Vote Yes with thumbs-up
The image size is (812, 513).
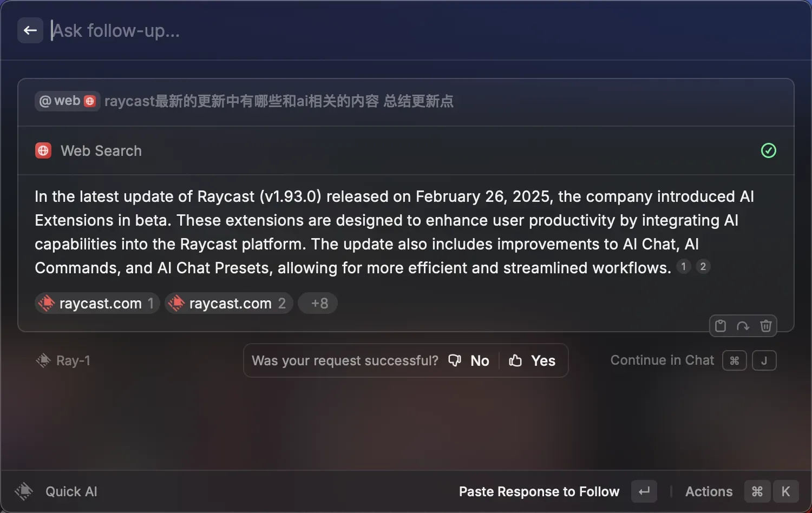click(533, 360)
